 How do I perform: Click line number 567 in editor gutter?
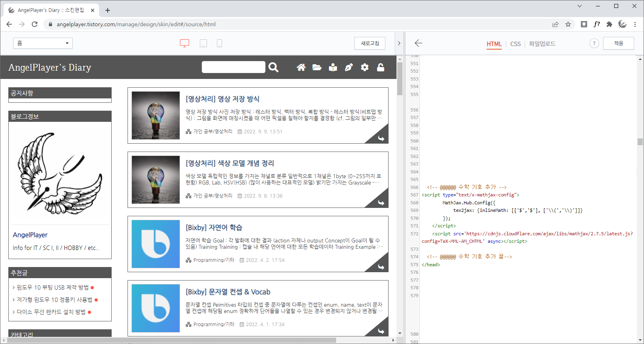(x=414, y=195)
